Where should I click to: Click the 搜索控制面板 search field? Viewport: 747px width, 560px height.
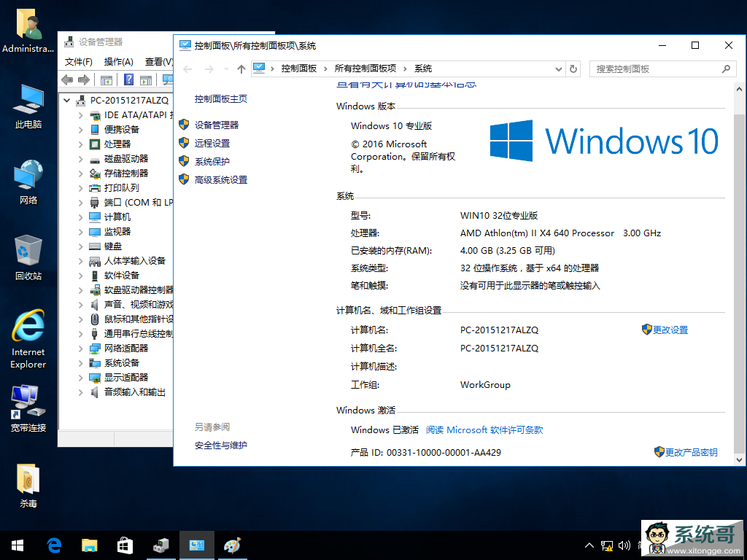(x=662, y=69)
